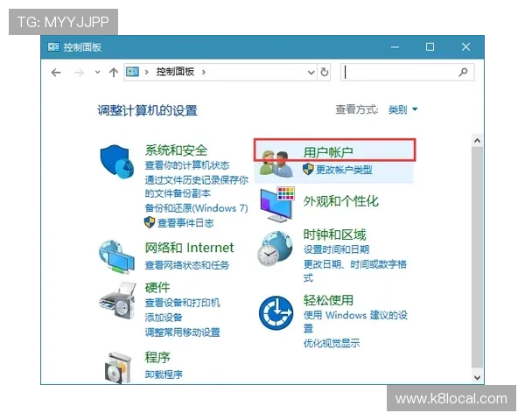Screen dimensions: 525x420
Task: Click 卸载程序 link
Action: 164,374
